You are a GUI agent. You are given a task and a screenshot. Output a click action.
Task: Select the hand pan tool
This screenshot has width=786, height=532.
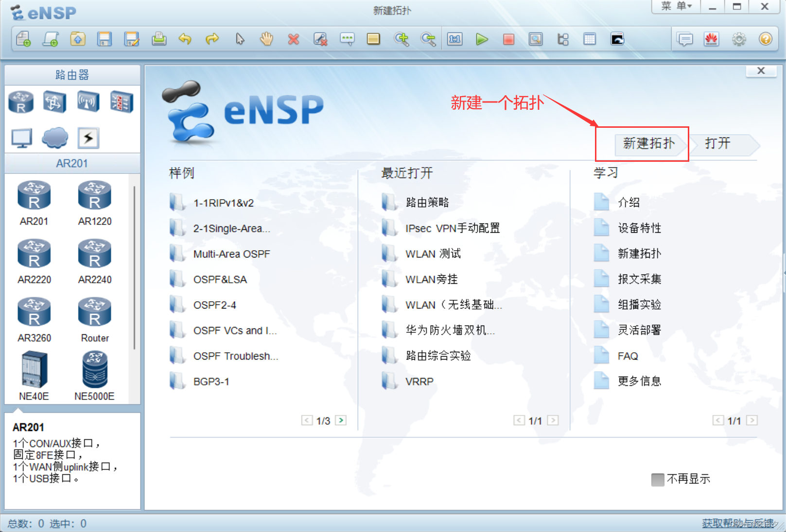(x=266, y=39)
